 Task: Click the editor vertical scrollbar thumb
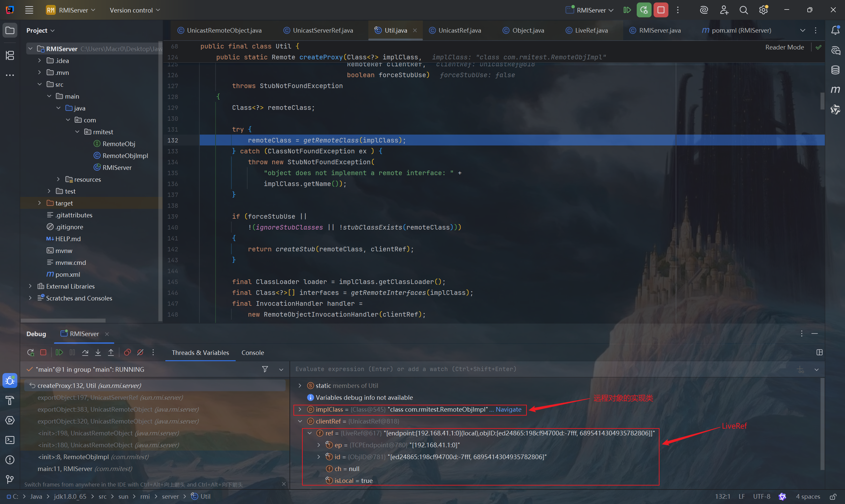click(822, 101)
